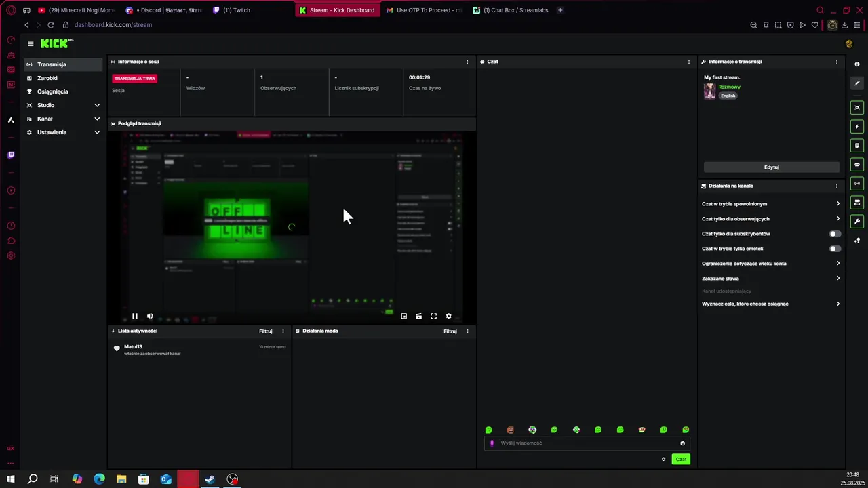
Task: Toggle the lightning bolt panel icon
Action: coord(857,127)
